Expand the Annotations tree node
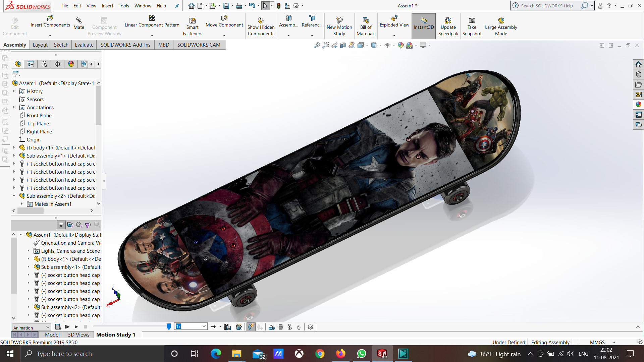 [14, 107]
